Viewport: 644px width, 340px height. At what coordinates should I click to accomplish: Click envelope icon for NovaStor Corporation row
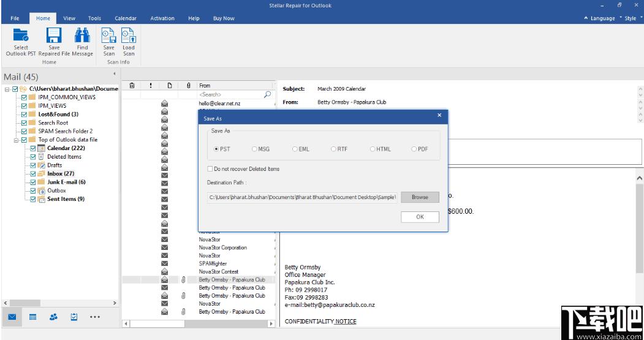[164, 247]
